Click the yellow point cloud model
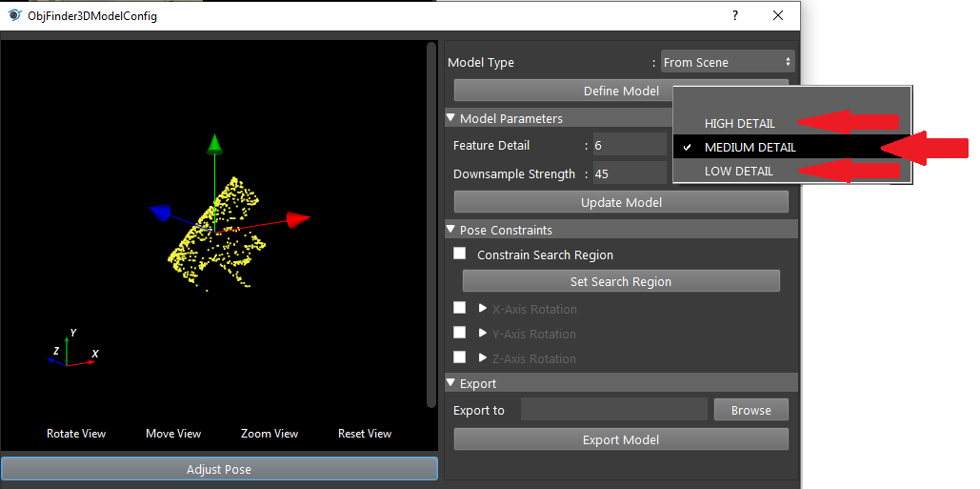This screenshot has width=980, height=489. 216,234
